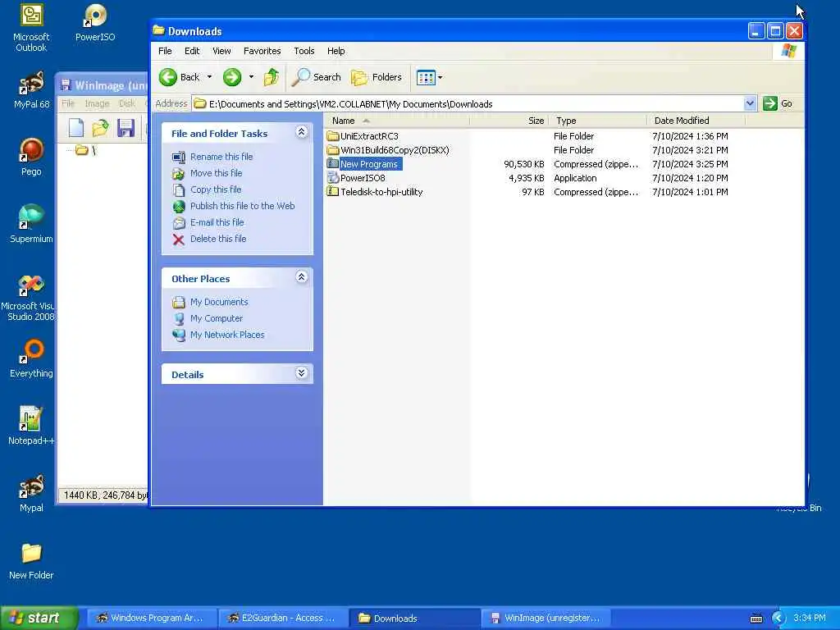Click the Microsoft Visual Studio 2008 icon
This screenshot has height=630, width=840.
click(x=28, y=297)
